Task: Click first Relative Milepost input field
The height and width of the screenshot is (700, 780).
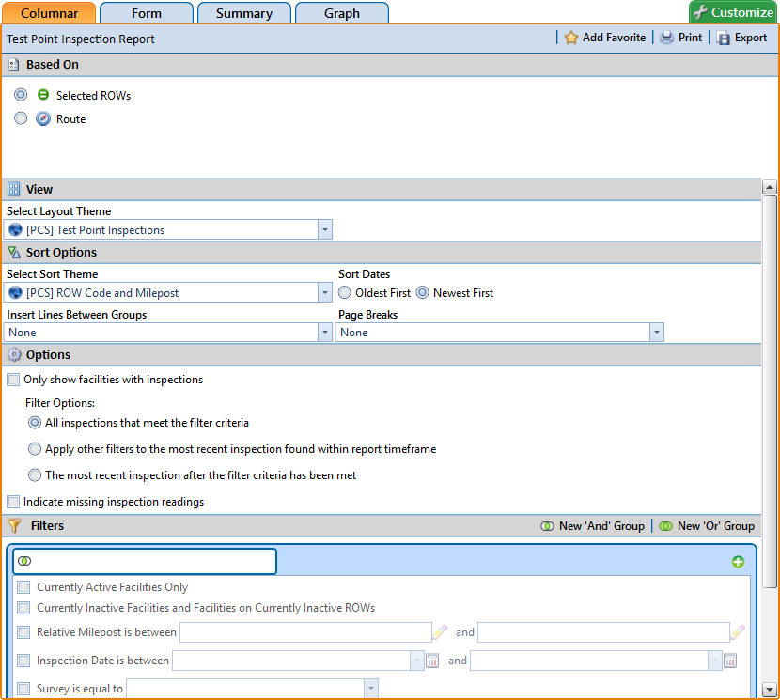Action: [x=305, y=631]
